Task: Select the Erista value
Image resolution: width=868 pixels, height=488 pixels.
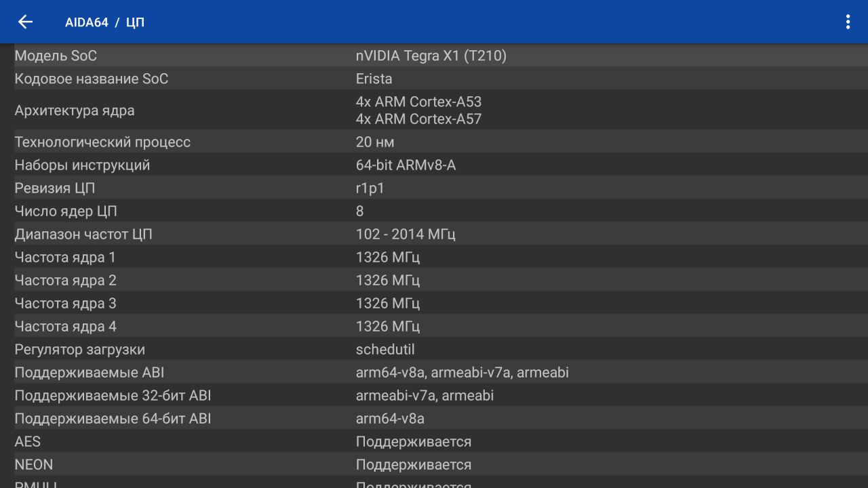Action: tap(374, 79)
